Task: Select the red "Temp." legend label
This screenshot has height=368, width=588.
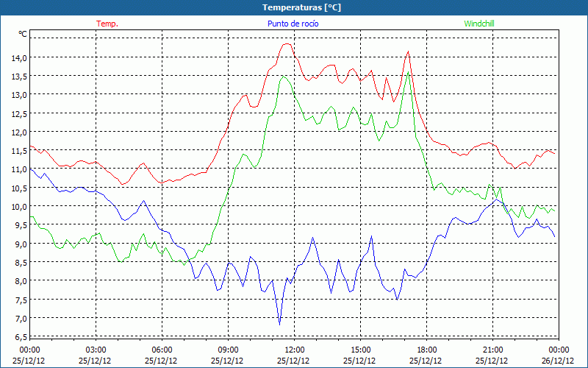Action: [x=107, y=24]
